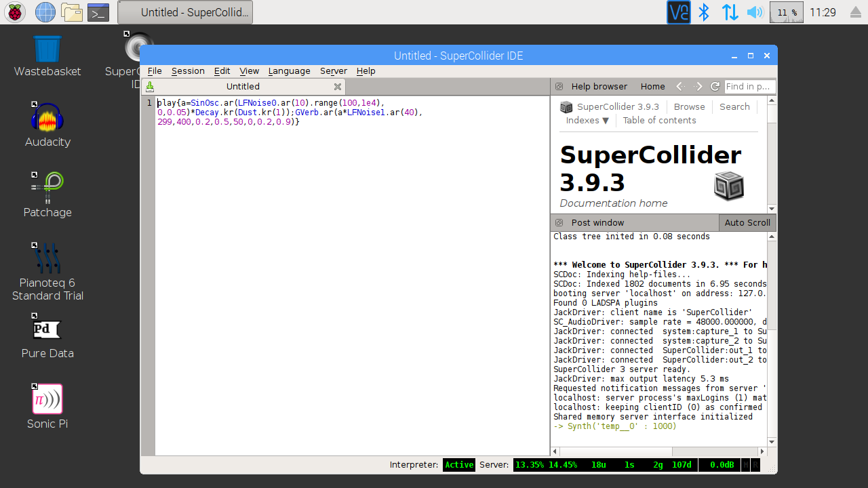This screenshot has height=488, width=868.
Task: Select the Audacity desktop icon
Action: [47, 126]
